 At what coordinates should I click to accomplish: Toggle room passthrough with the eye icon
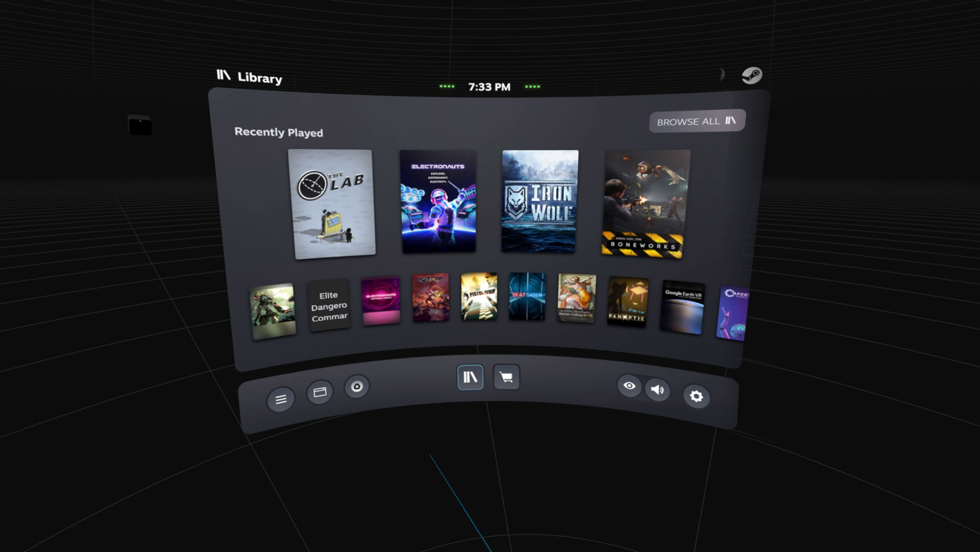click(x=629, y=387)
